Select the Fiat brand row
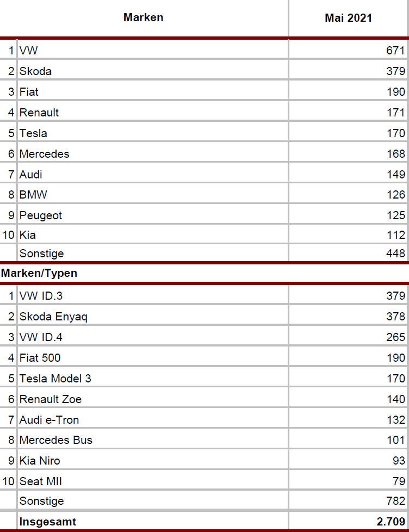 pyautogui.click(x=205, y=91)
